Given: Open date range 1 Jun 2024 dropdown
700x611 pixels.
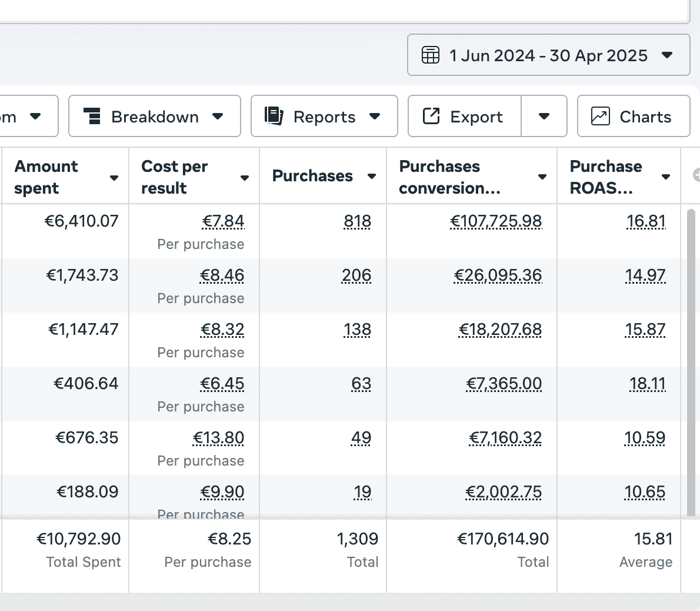Looking at the screenshot, I should click(x=548, y=55).
